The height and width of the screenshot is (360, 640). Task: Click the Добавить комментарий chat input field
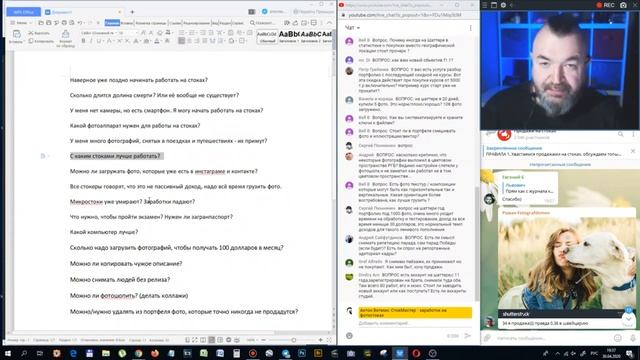(415, 323)
